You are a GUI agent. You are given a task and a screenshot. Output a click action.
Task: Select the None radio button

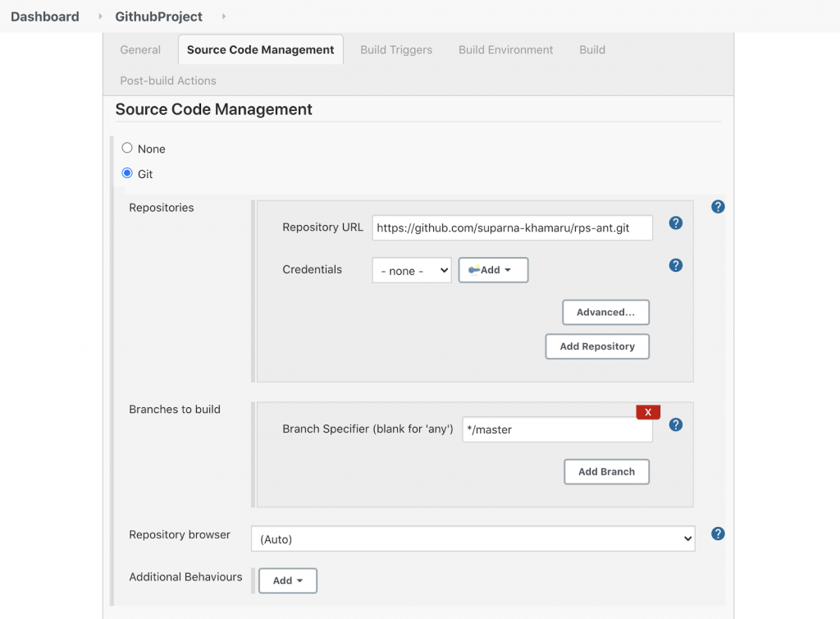127,149
